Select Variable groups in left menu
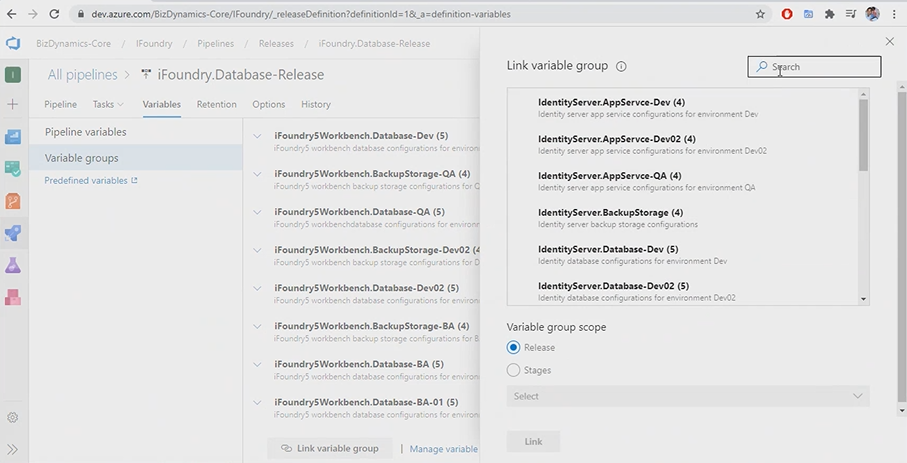907x463 pixels. point(136,158)
